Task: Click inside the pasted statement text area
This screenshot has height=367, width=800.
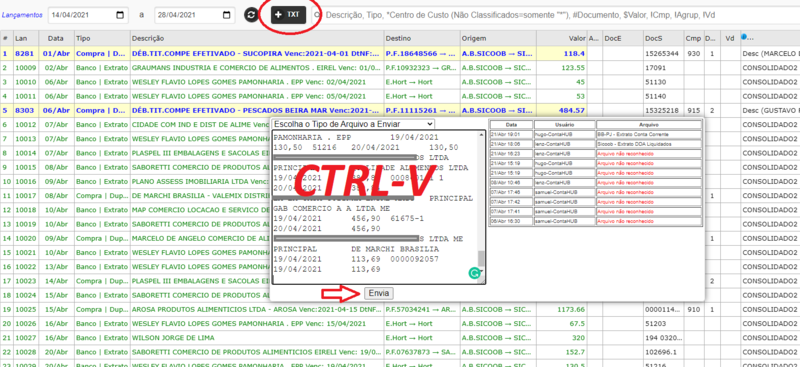Action: tap(375, 207)
